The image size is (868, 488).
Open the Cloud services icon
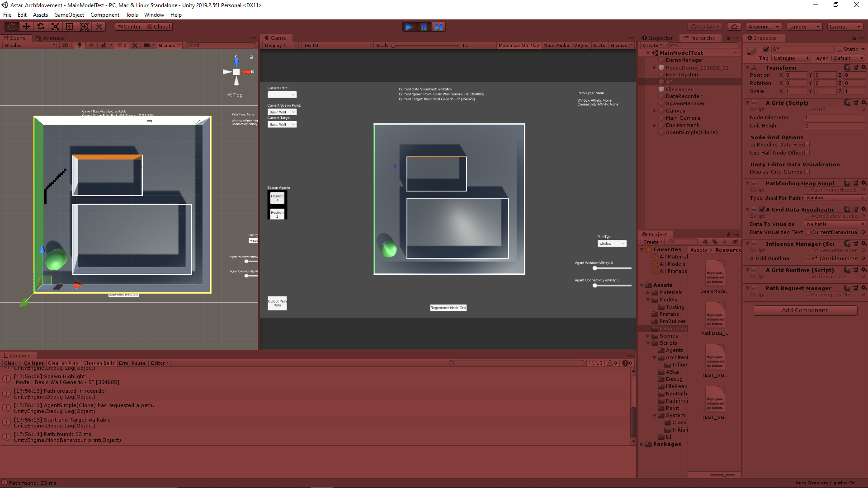click(x=735, y=27)
